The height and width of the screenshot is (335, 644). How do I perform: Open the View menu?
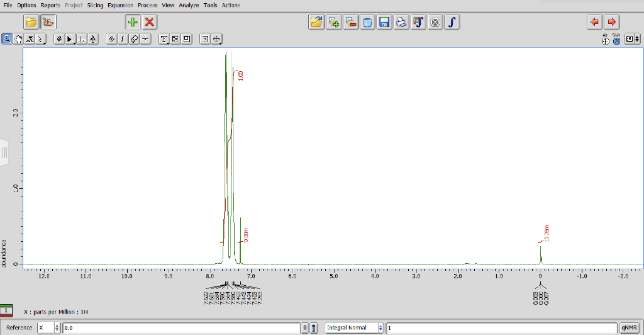[168, 5]
